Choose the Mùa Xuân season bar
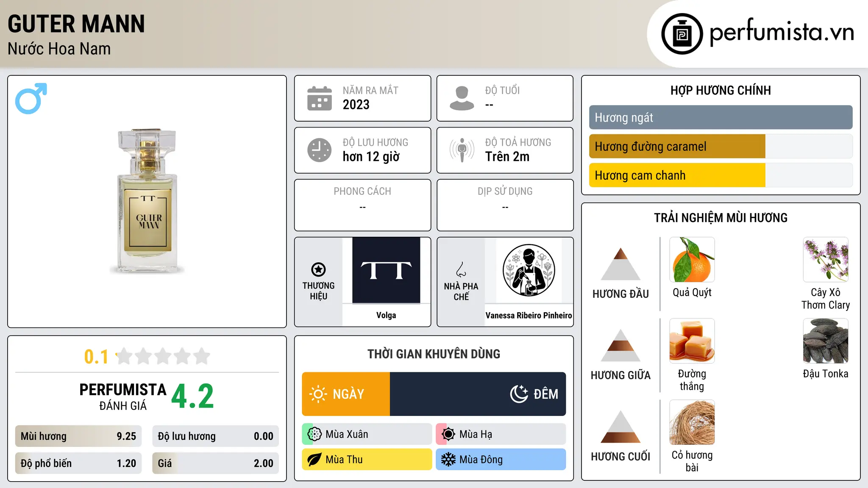 pos(367,434)
